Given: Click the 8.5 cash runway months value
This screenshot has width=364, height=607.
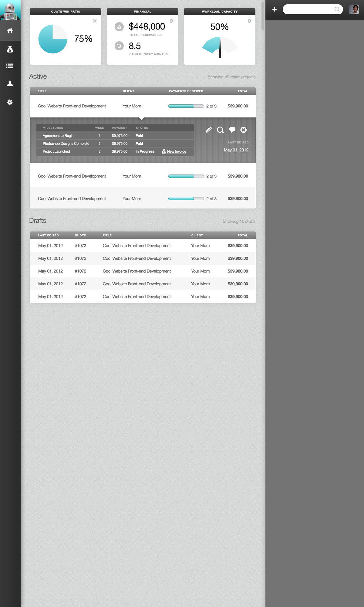Looking at the screenshot, I should [x=135, y=46].
